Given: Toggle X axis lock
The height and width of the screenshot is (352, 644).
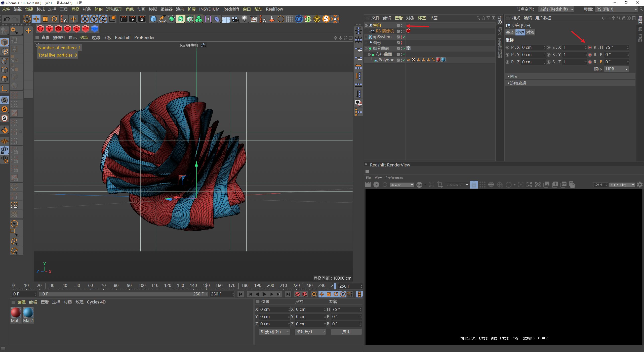Looking at the screenshot, I should (x=85, y=19).
